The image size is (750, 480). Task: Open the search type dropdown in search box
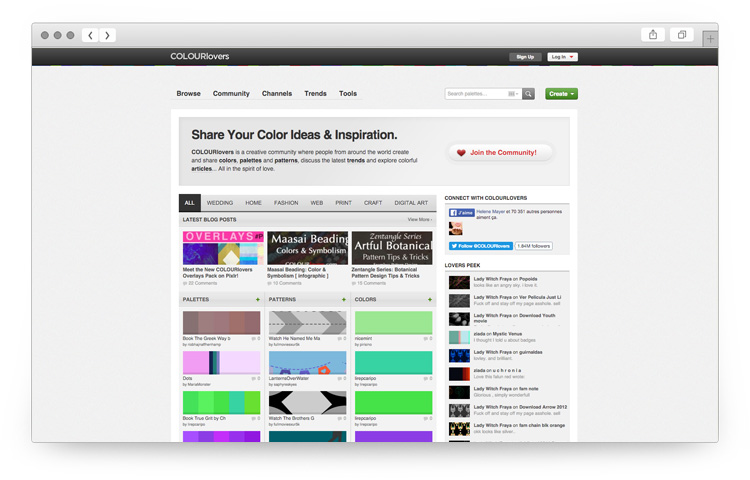[x=513, y=94]
